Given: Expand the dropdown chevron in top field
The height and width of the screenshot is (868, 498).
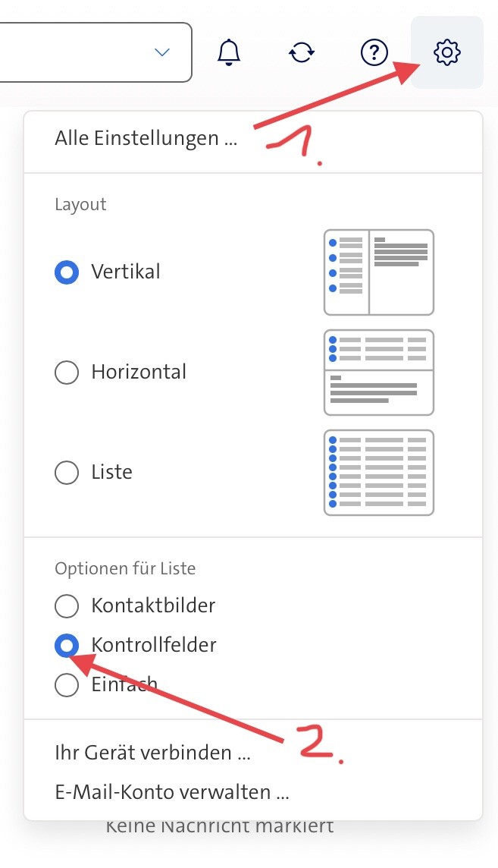Looking at the screenshot, I should pos(161,52).
